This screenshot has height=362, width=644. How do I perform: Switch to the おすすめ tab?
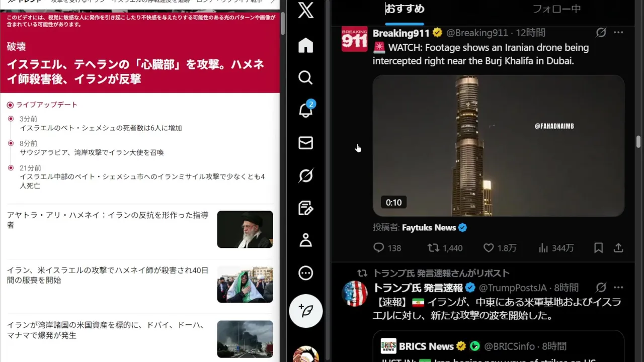point(405,9)
